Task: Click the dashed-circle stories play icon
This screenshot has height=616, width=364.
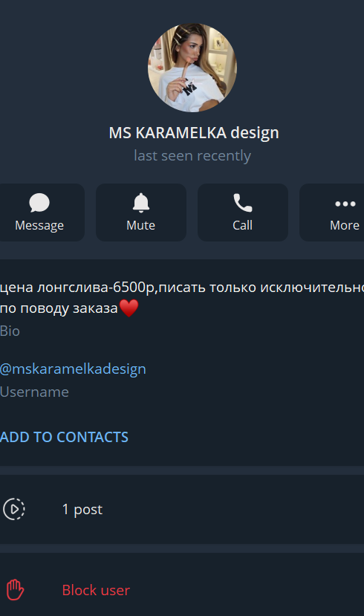Action: coord(14,509)
